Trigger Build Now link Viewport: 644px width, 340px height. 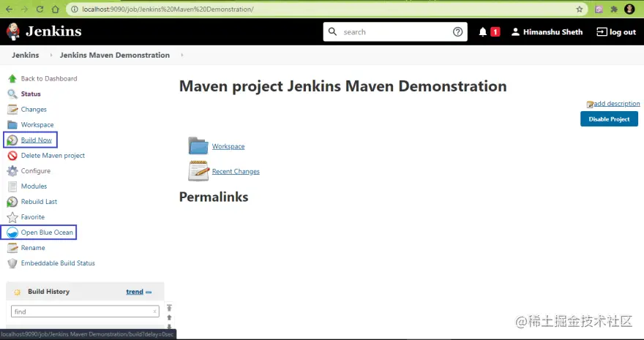click(36, 140)
